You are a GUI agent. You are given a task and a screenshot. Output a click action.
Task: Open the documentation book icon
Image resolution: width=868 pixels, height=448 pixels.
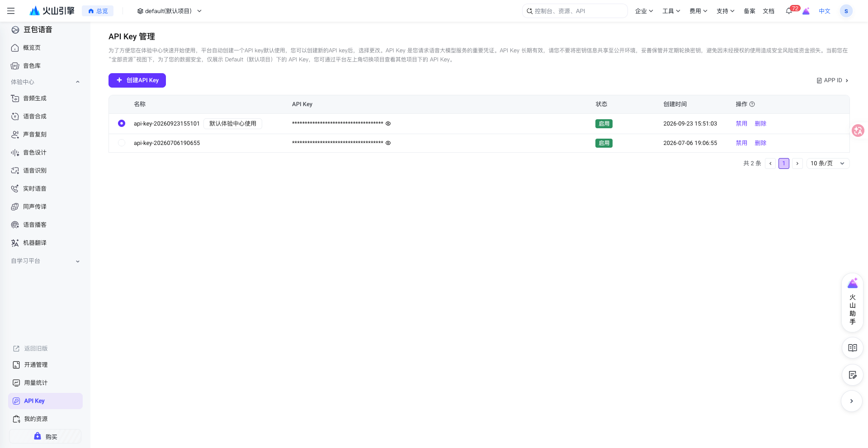pyautogui.click(x=852, y=348)
